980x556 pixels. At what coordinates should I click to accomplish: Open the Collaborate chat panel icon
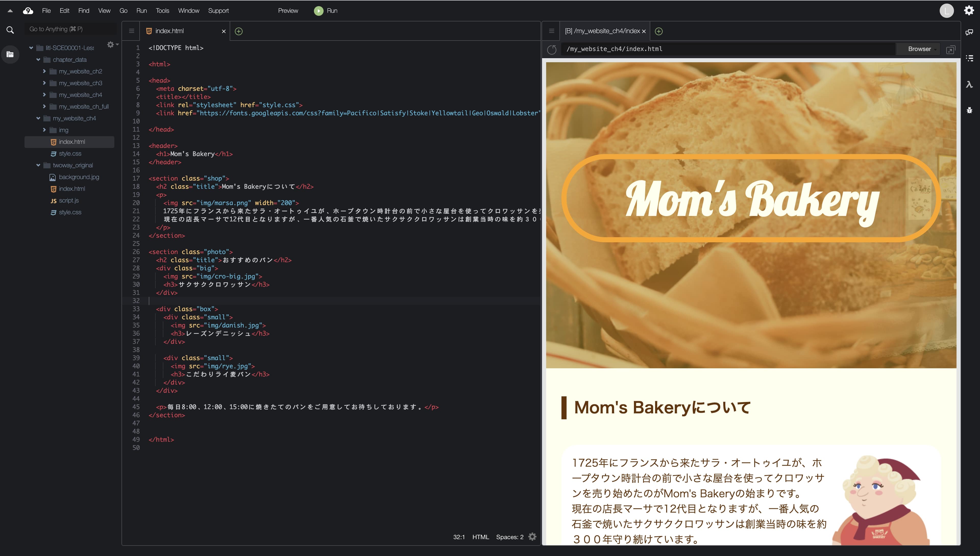click(969, 32)
